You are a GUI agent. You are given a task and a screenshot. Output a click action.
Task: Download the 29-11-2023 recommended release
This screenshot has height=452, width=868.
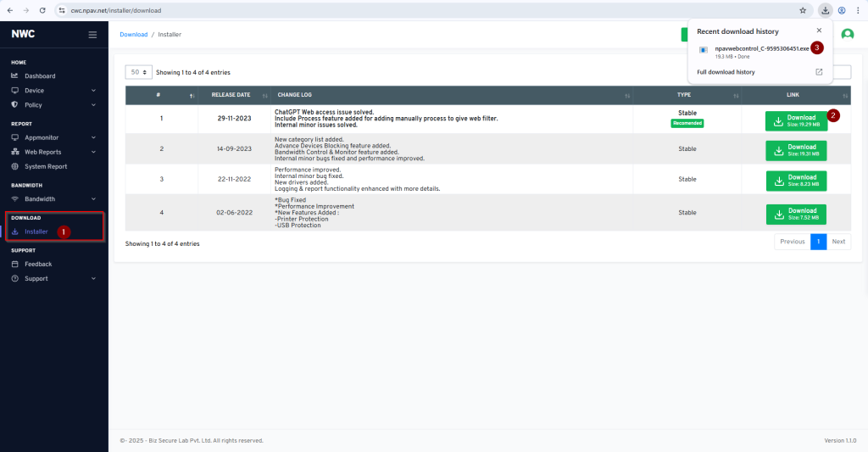point(795,120)
